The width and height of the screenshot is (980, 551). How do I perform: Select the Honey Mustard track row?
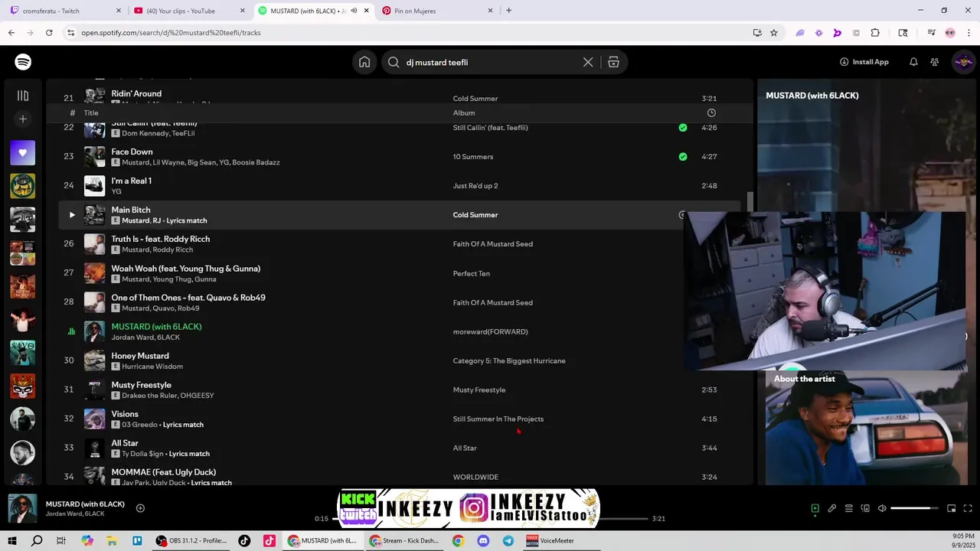point(400,360)
